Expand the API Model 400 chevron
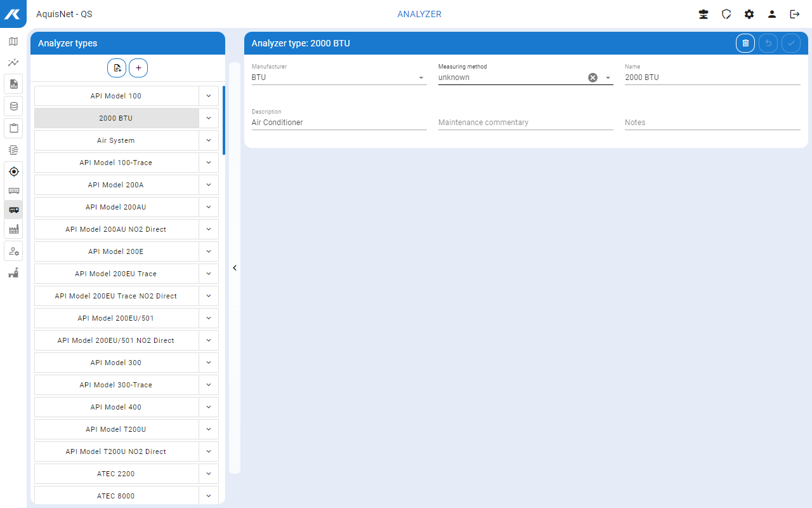 coord(209,407)
